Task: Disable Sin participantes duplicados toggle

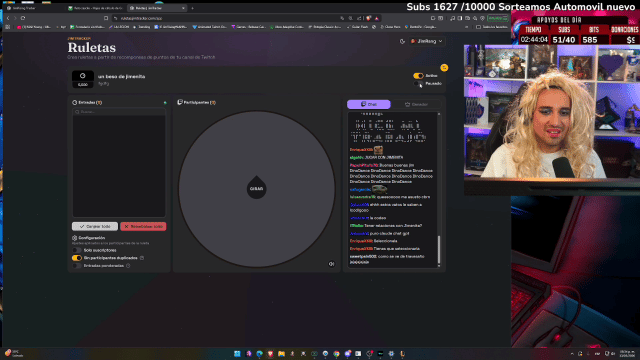Action: pyautogui.click(x=77, y=258)
